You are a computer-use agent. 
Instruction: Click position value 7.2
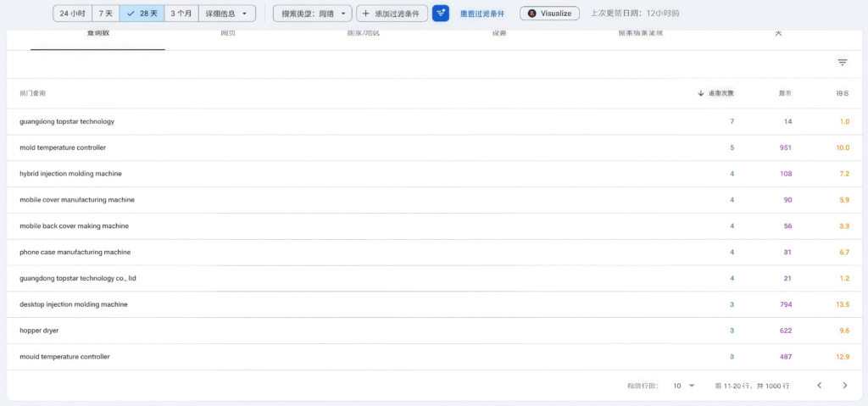coord(844,174)
